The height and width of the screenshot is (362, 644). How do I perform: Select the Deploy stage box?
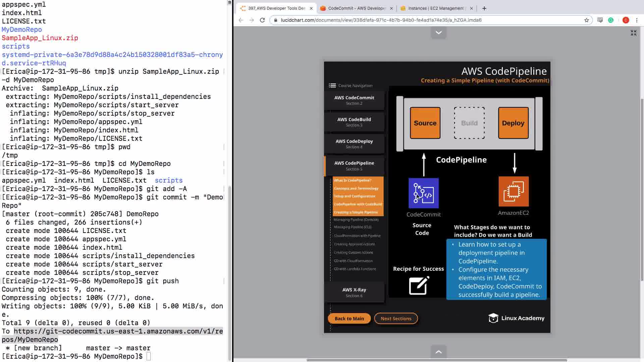513,123
